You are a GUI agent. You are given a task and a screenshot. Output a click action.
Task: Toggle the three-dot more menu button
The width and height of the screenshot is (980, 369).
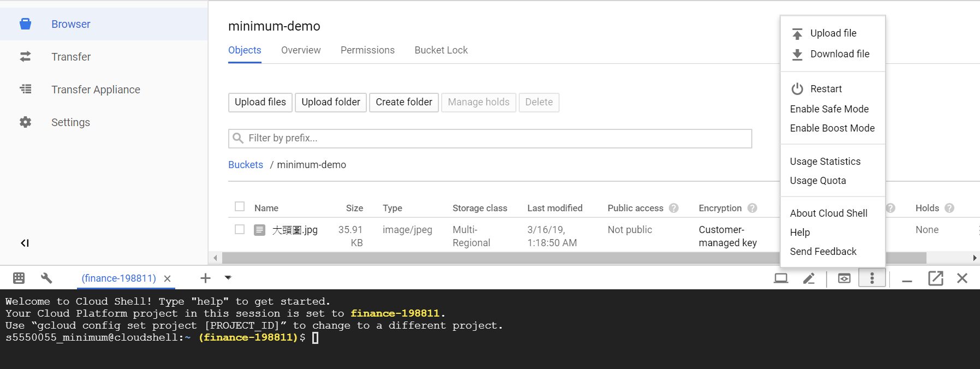[x=872, y=278]
